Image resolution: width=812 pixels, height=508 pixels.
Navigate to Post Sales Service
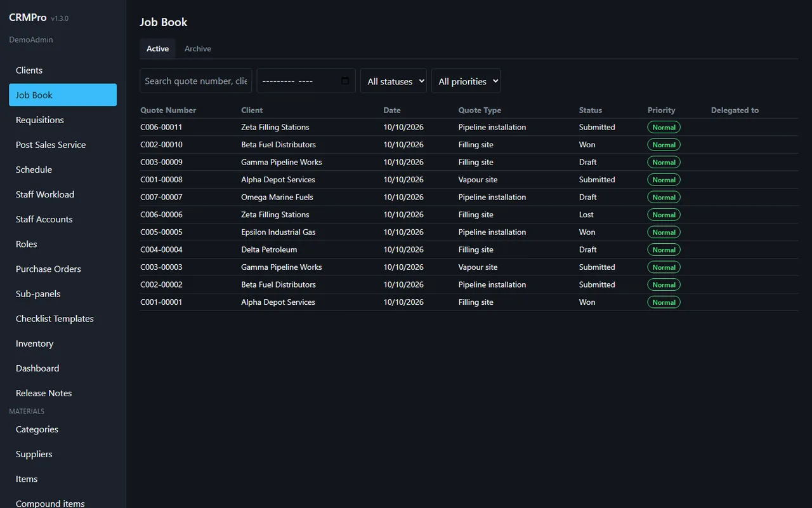tap(63, 145)
